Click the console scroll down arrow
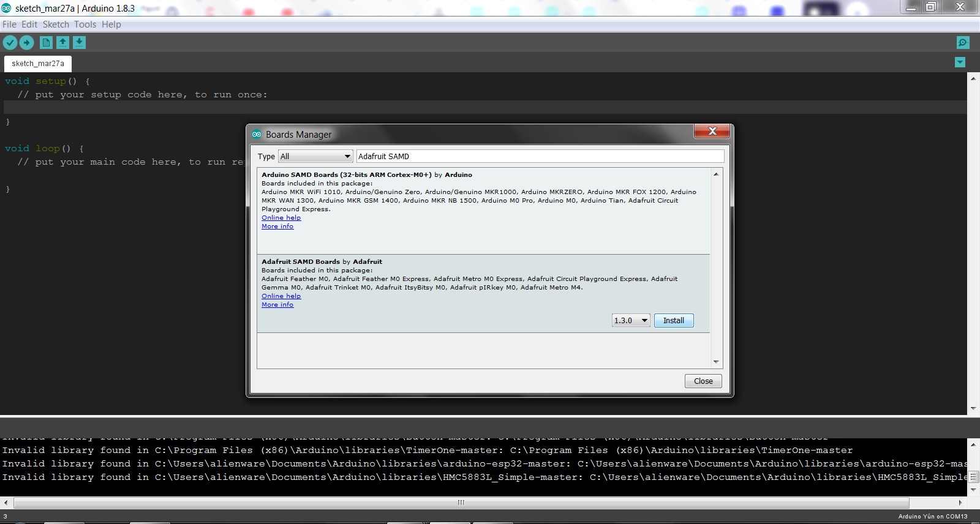Viewport: 980px width, 524px height. click(973, 490)
